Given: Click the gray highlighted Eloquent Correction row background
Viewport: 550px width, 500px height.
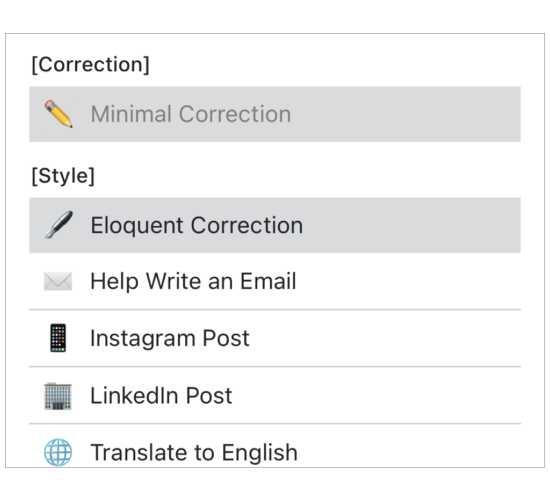Looking at the screenshot, I should (410, 225).
